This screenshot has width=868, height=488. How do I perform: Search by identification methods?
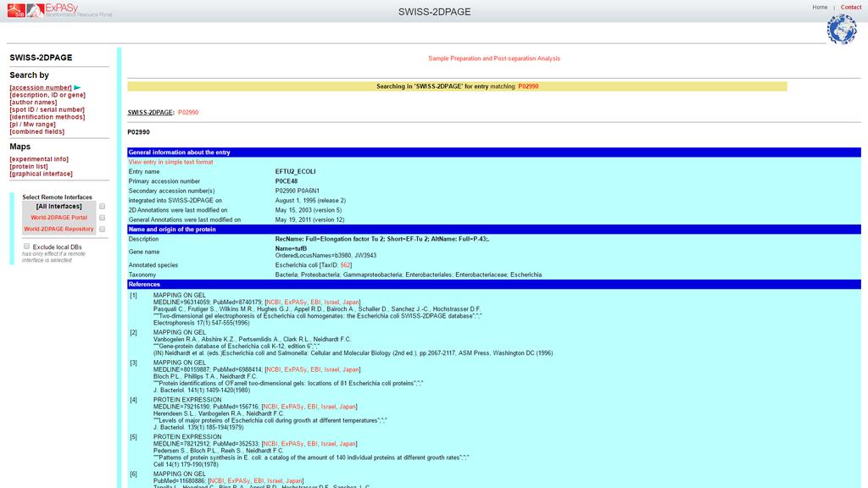47,117
